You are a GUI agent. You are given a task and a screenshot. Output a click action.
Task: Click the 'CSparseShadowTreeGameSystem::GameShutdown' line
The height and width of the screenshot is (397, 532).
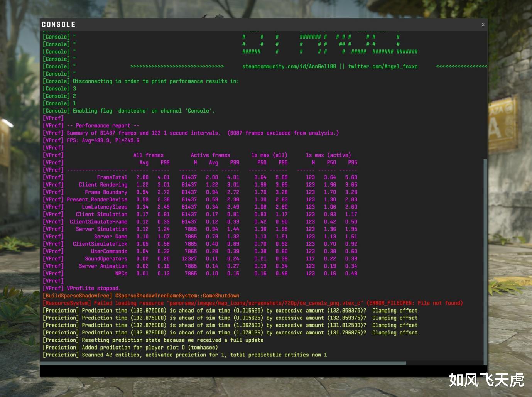[141, 296]
